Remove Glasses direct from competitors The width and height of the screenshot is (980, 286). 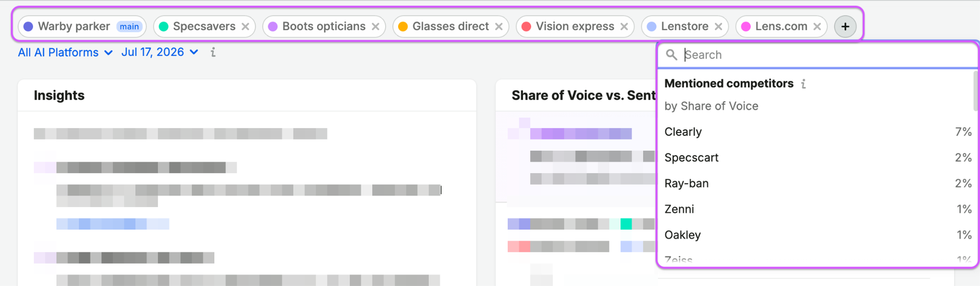click(499, 26)
